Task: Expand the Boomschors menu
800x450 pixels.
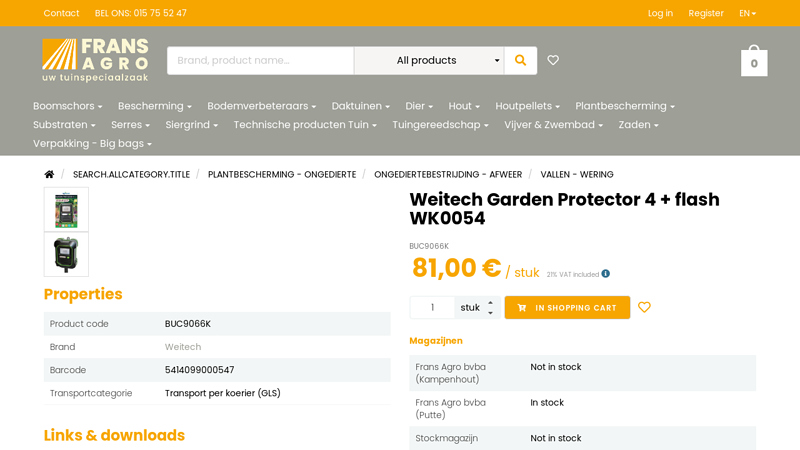Action: pyautogui.click(x=67, y=106)
